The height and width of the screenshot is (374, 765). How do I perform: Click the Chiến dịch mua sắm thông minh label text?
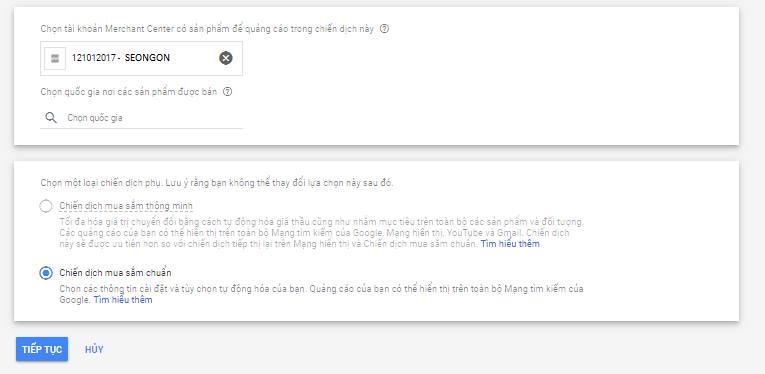point(126,206)
